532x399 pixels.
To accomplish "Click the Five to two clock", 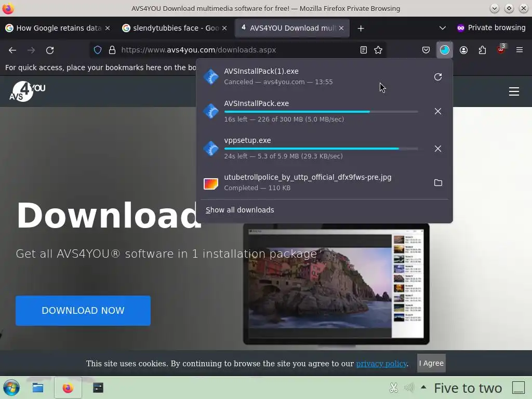I will [x=468, y=388].
